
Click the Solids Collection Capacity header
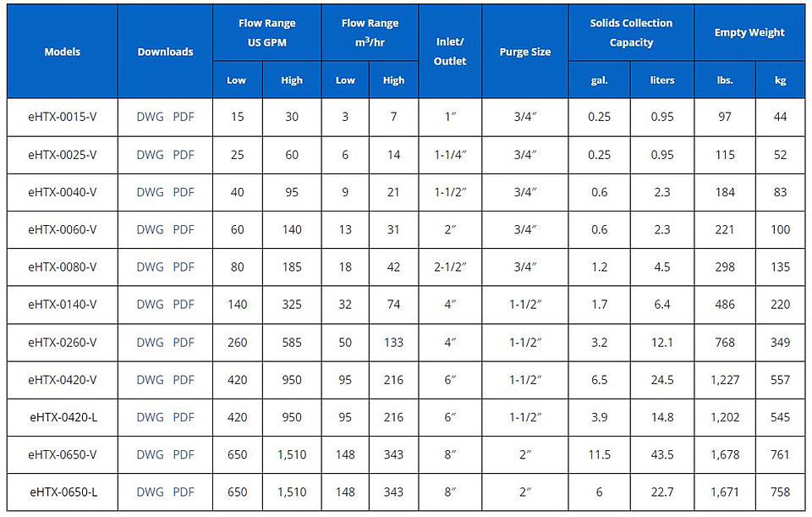click(631, 33)
